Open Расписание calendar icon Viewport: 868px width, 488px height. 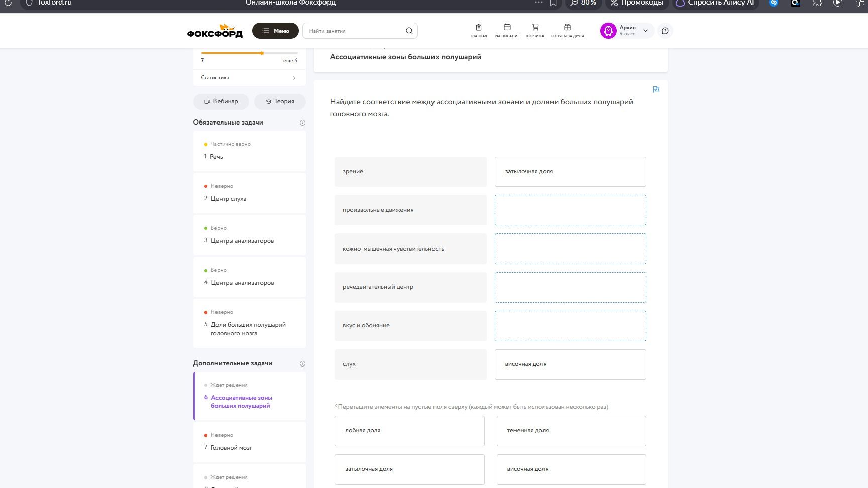click(x=507, y=30)
